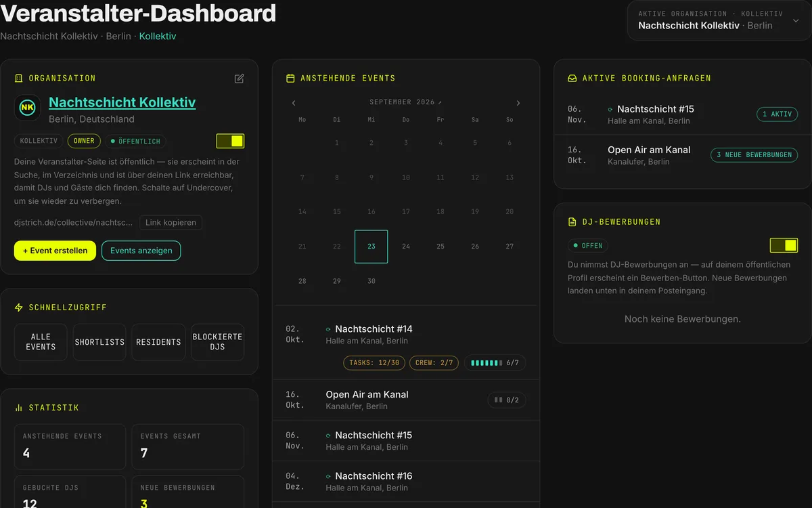Click the Anstehende Events statistic card
Viewport: 812px width, 508px height.
pyautogui.click(x=70, y=447)
